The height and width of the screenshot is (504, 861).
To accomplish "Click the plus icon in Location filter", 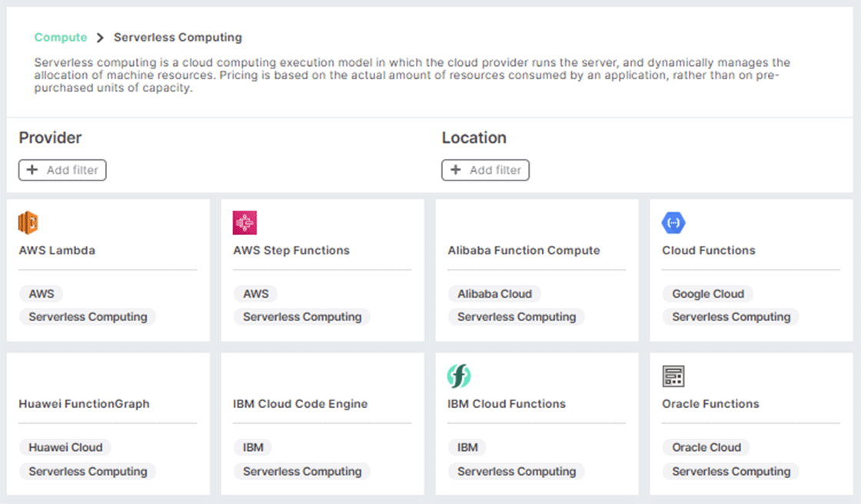I will pos(456,170).
